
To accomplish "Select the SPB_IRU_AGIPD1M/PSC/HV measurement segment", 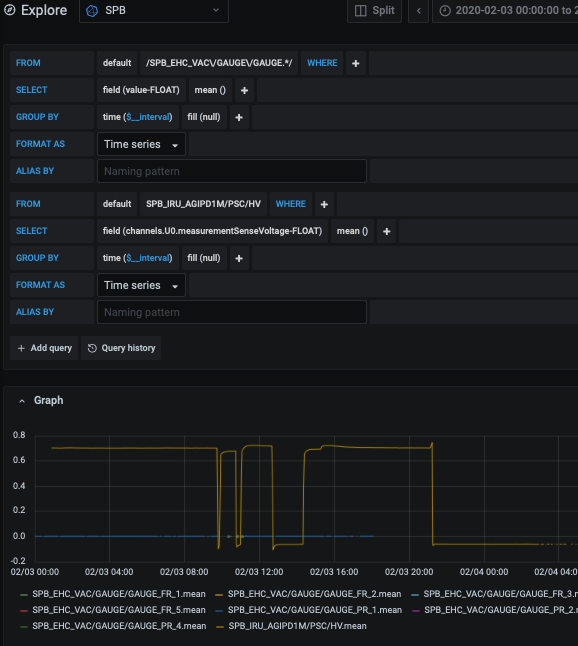I will [204, 204].
